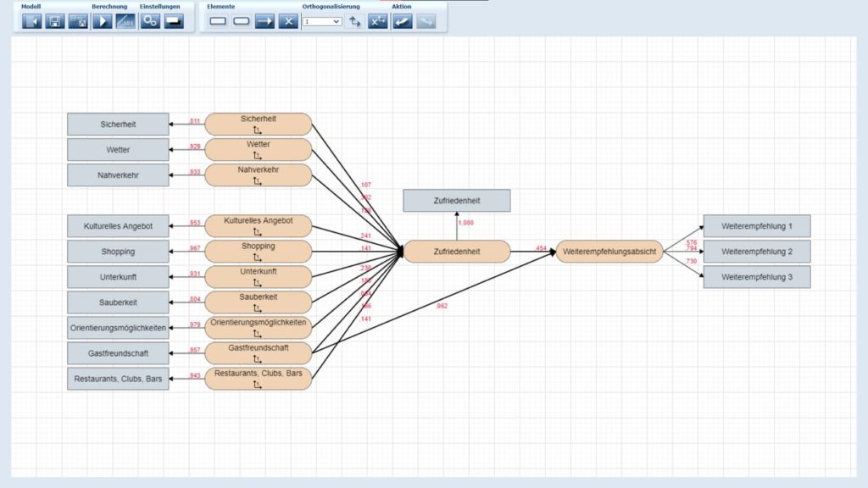Image resolution: width=868 pixels, height=488 pixels.
Task: Start the calculation with the play icon
Action: click(103, 21)
